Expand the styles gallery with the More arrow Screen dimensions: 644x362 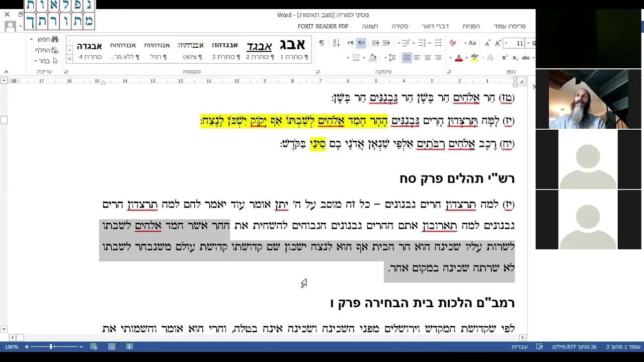(x=69, y=59)
